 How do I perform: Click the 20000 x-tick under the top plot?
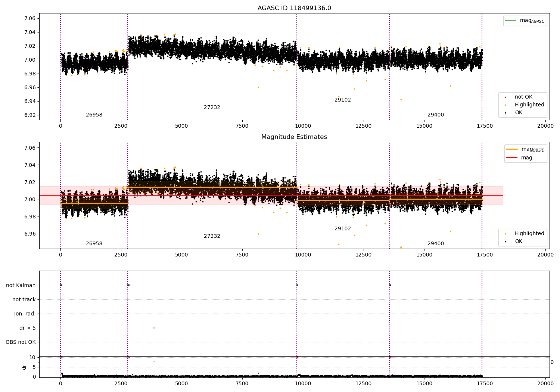(545, 126)
